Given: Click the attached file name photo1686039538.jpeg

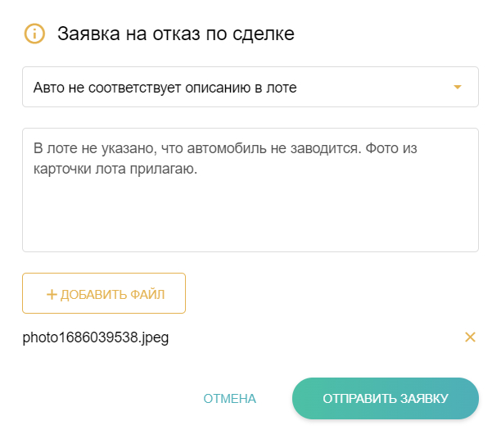Looking at the screenshot, I should [x=96, y=337].
